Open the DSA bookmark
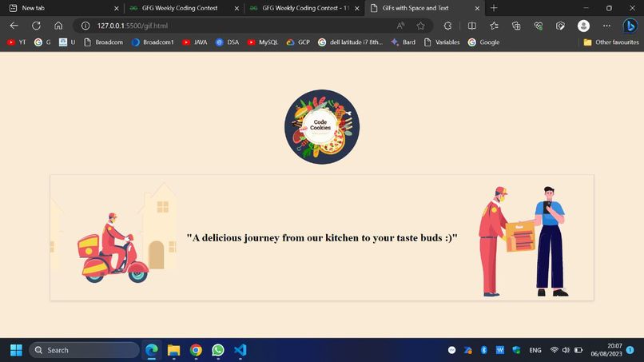The image size is (644, 362). point(227,42)
